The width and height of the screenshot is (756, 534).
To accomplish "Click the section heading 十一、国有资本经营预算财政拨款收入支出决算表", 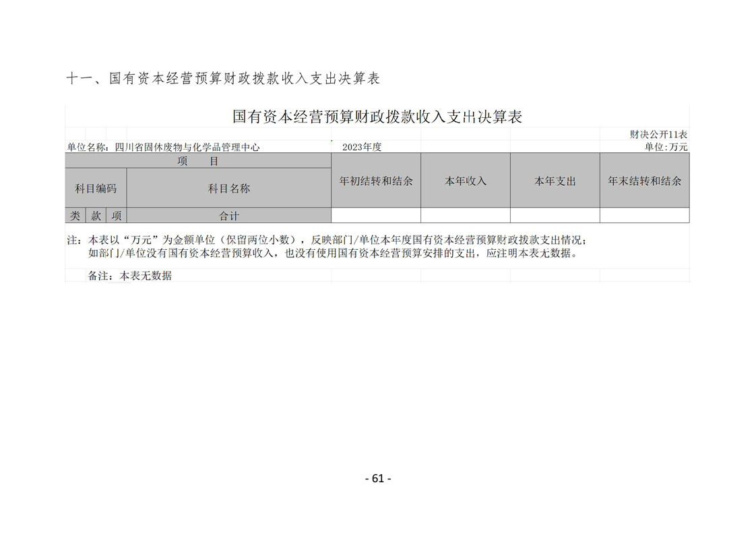I will 223,78.
